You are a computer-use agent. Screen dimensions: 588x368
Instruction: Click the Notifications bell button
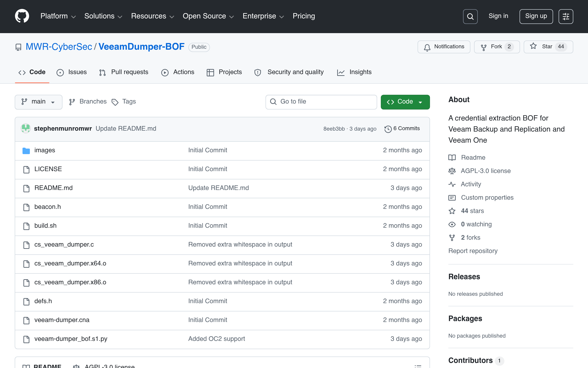[x=444, y=47]
